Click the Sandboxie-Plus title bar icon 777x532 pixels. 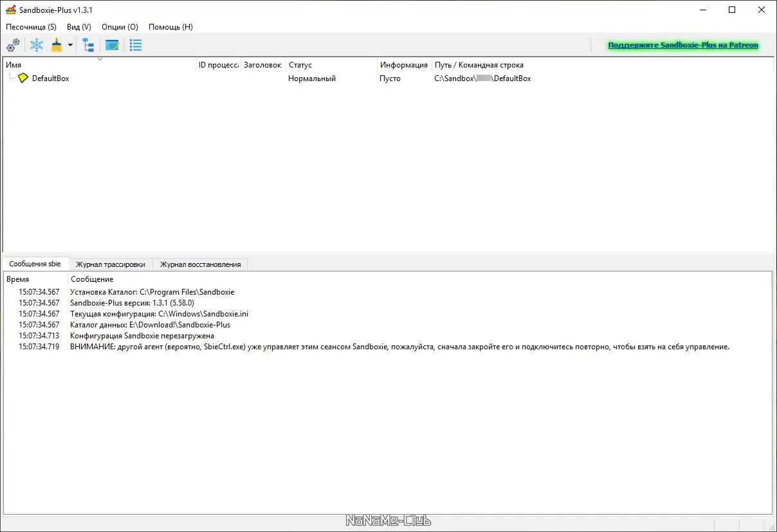[11, 10]
